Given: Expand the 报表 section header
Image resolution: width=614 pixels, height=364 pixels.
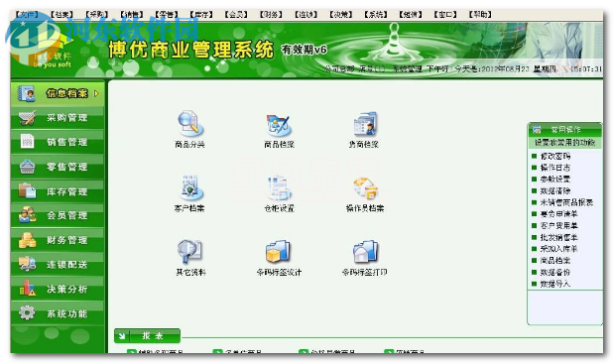Looking at the screenshot, I should point(147,336).
